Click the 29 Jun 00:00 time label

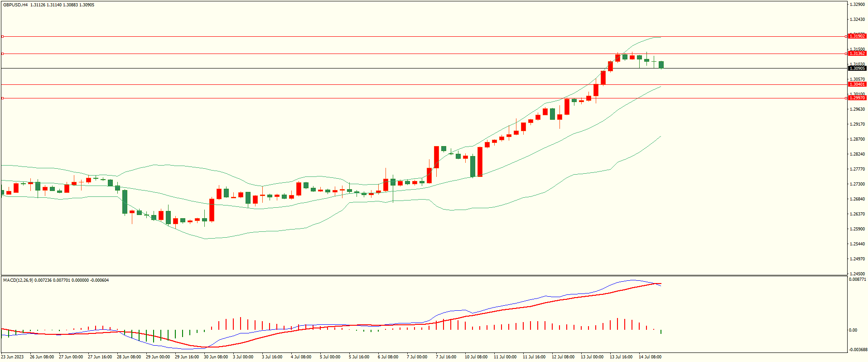(158, 357)
